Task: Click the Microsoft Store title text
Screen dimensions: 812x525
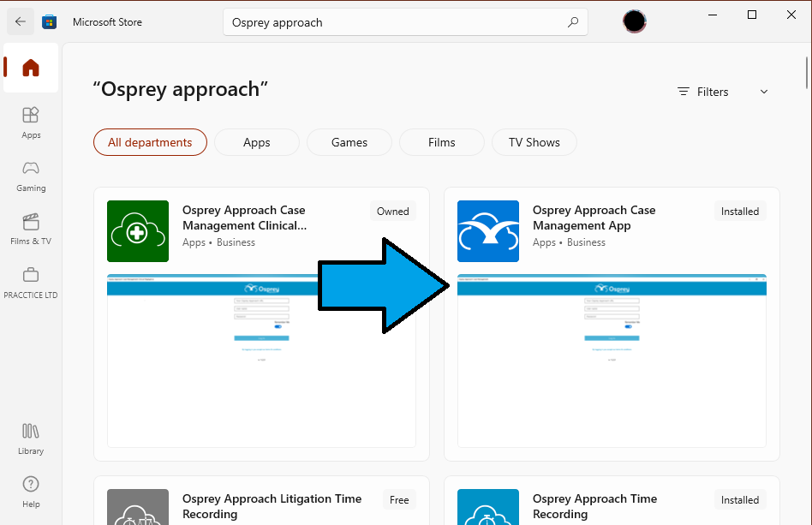Action: click(107, 22)
